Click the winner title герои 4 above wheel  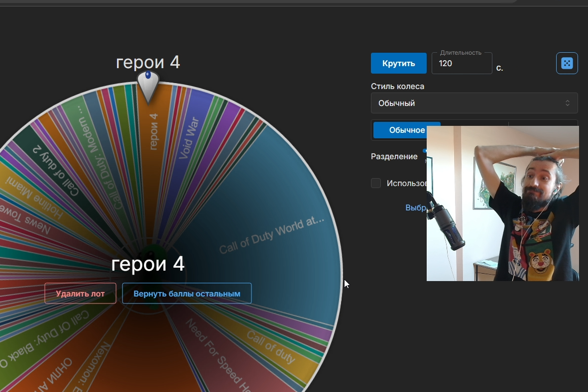(x=148, y=62)
